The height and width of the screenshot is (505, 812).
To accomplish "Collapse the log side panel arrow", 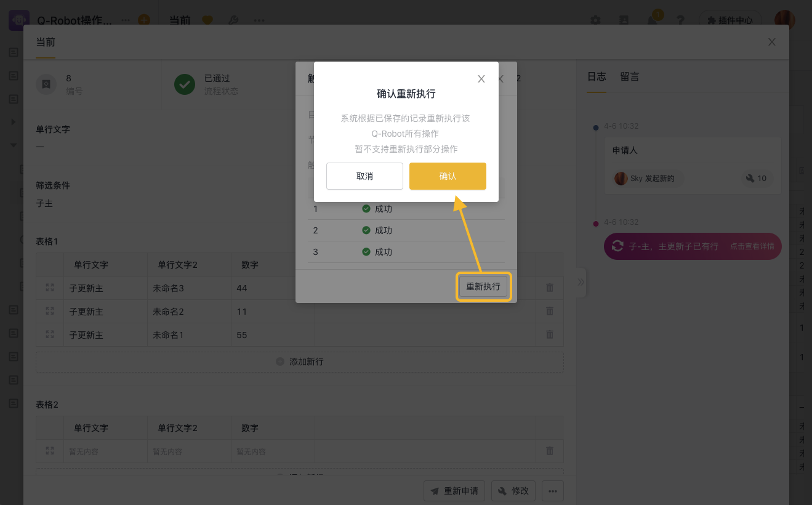I will pyautogui.click(x=581, y=283).
